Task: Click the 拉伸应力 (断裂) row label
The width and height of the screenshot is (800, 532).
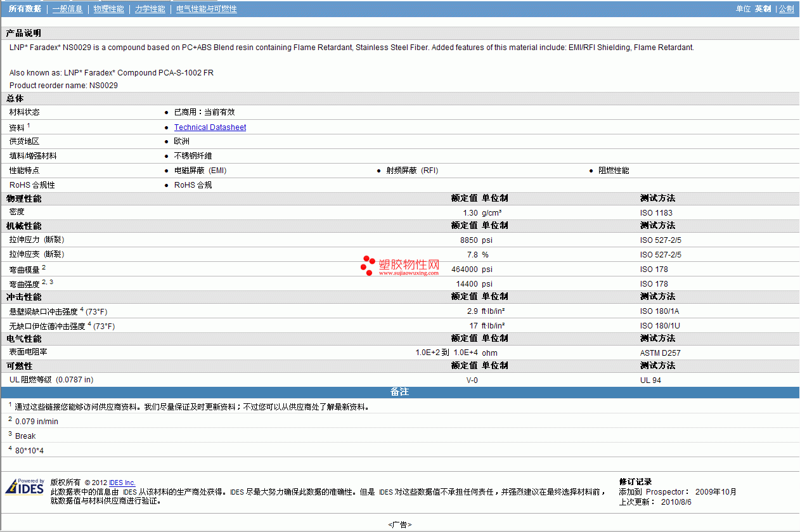Action: 37,240
